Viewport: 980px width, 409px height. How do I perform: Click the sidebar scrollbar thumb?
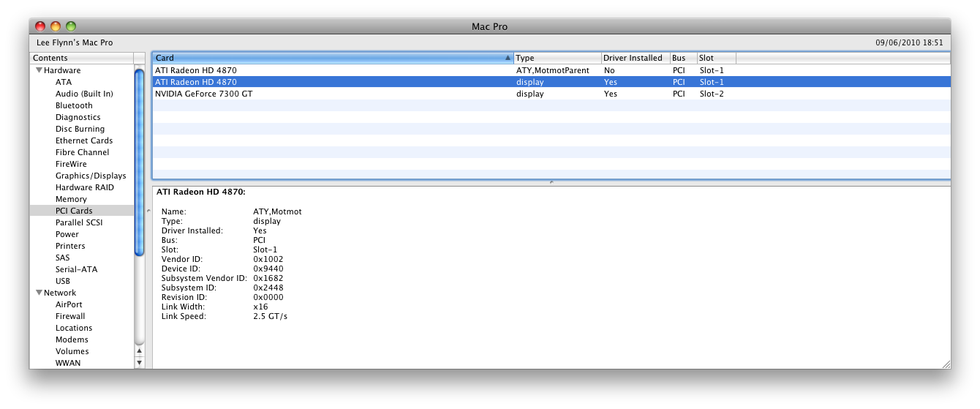[140, 161]
